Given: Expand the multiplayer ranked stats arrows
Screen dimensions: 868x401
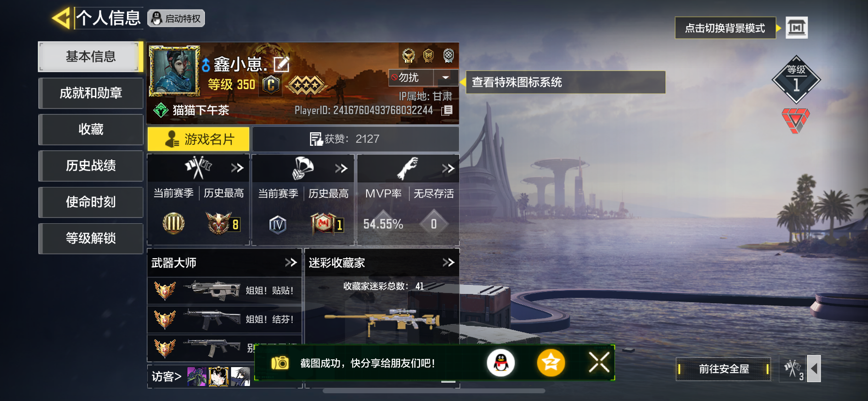Looking at the screenshot, I should tap(237, 168).
